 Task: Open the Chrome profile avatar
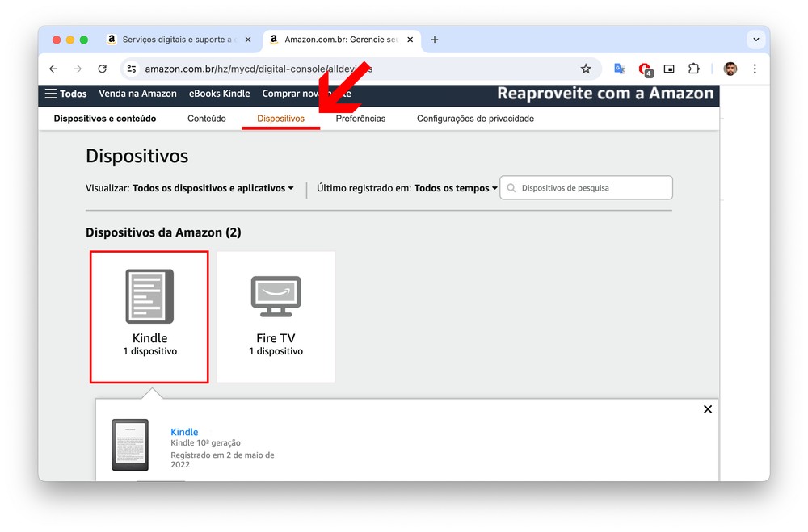pos(730,69)
